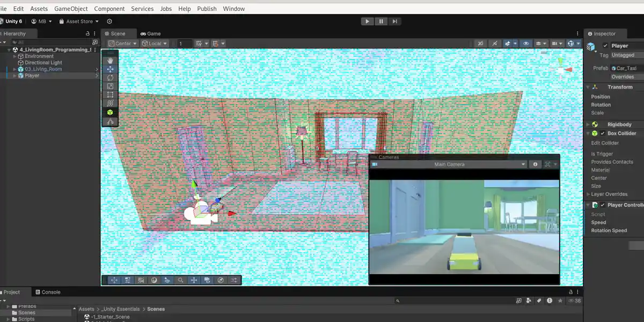Open the Component menu
Image resolution: width=644 pixels, height=322 pixels.
click(x=109, y=9)
